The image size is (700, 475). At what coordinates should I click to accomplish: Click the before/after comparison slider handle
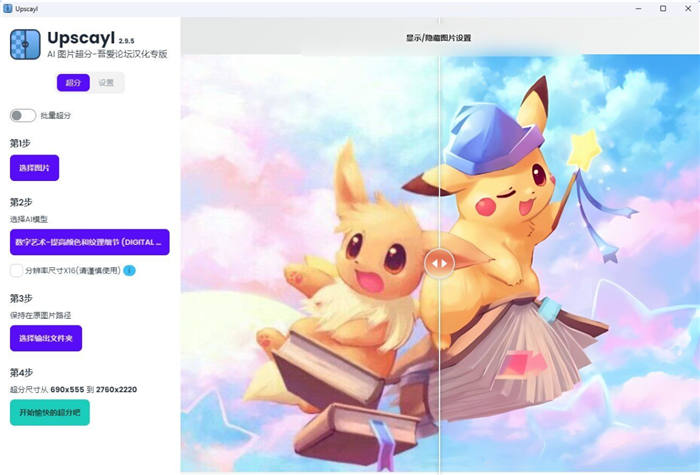[439, 263]
